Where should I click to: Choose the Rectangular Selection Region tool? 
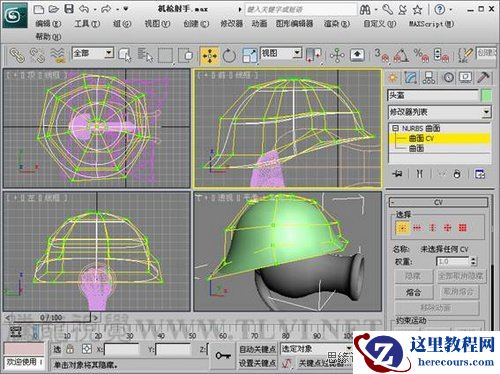[x=165, y=55]
